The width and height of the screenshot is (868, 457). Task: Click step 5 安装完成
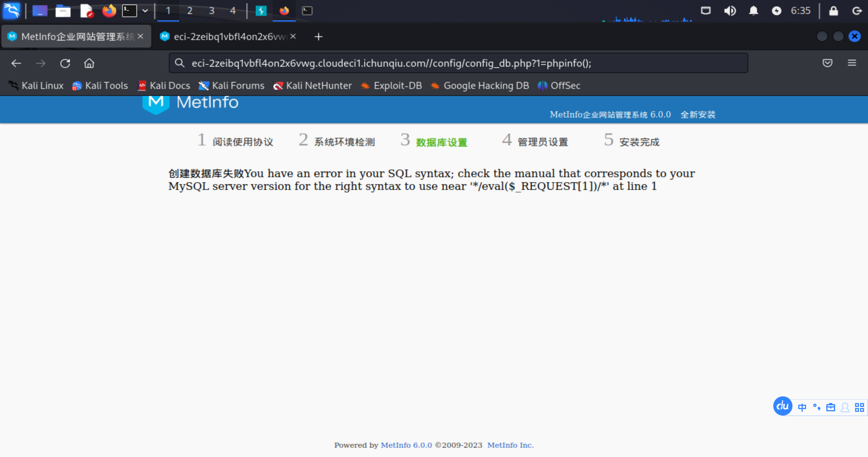tap(632, 141)
